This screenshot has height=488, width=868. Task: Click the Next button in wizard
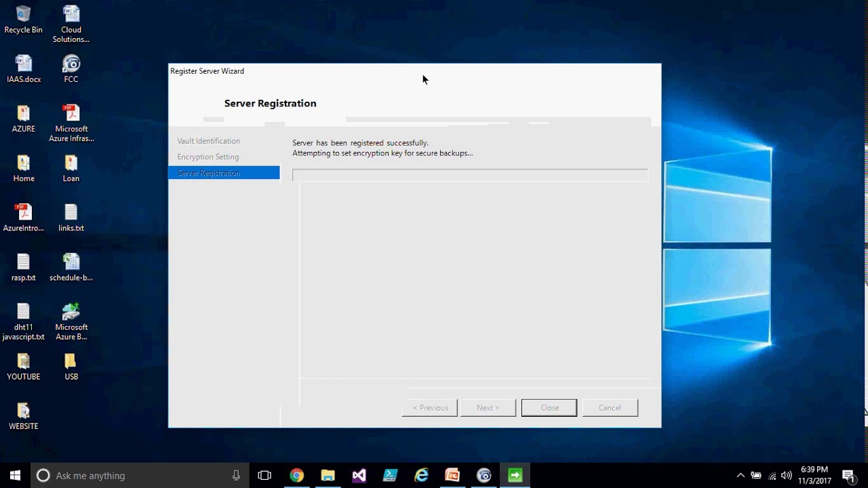pyautogui.click(x=488, y=407)
